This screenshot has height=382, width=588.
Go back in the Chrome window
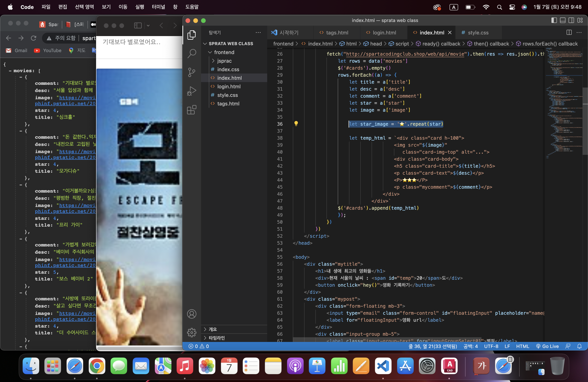click(x=9, y=38)
